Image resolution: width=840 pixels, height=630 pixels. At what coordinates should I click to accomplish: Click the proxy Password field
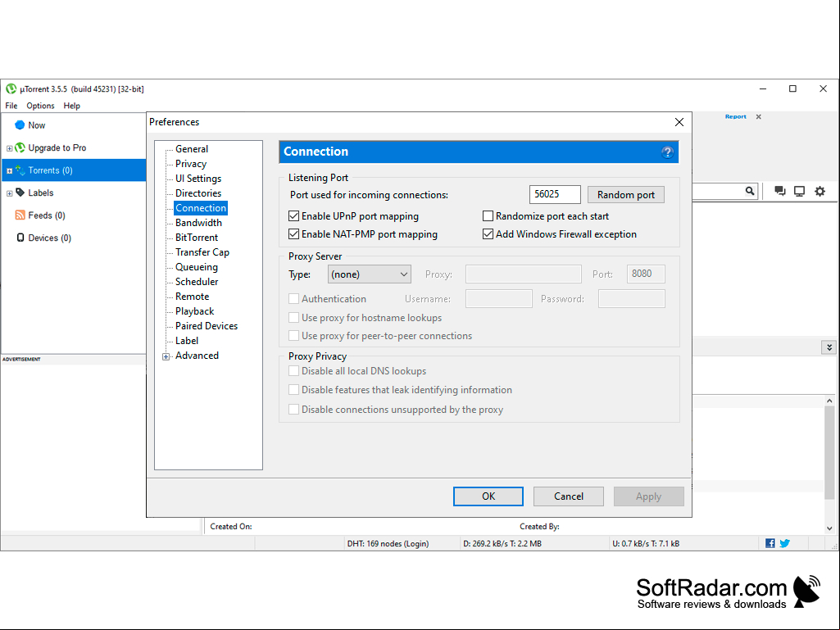coord(632,298)
